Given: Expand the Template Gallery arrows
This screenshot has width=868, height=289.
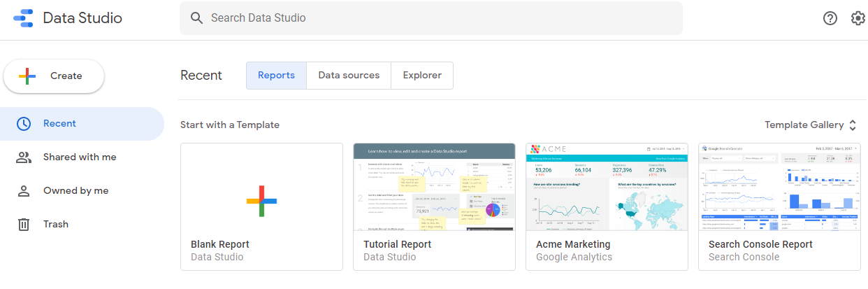Looking at the screenshot, I should coord(853,125).
